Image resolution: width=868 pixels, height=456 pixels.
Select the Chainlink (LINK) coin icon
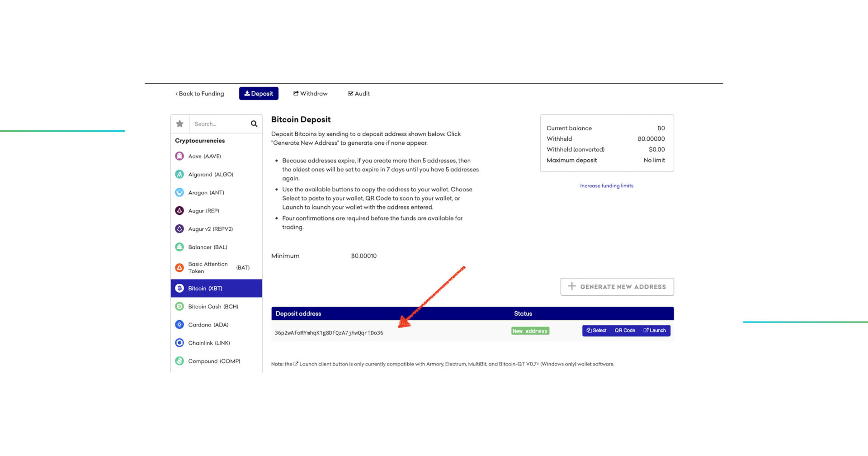click(x=179, y=342)
